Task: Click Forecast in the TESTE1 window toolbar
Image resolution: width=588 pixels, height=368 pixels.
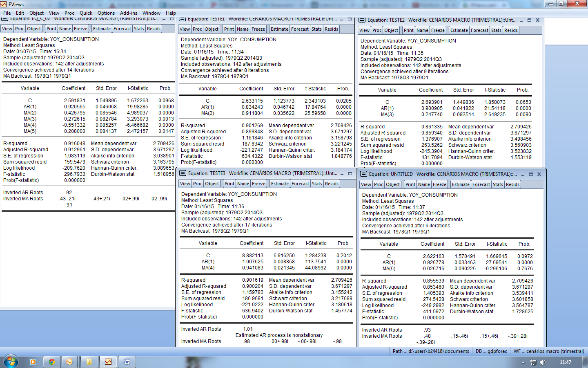Action: click(x=300, y=29)
